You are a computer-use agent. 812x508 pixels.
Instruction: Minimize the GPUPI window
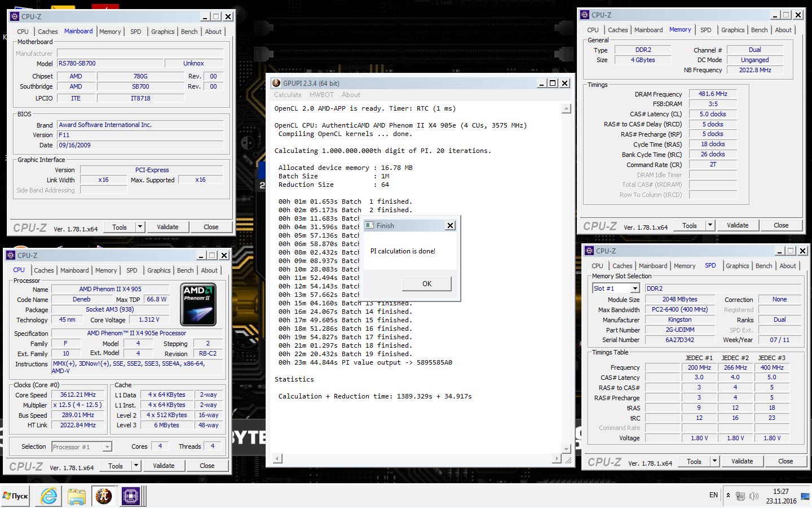tap(541, 83)
